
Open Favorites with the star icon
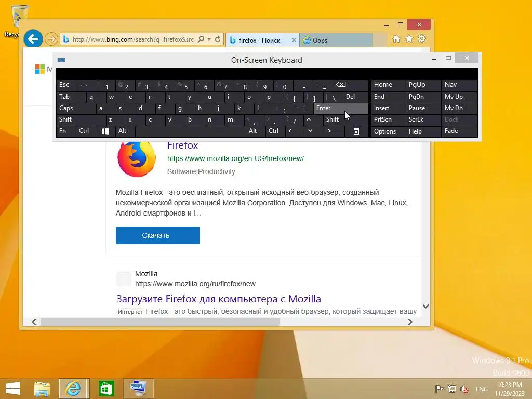point(409,39)
